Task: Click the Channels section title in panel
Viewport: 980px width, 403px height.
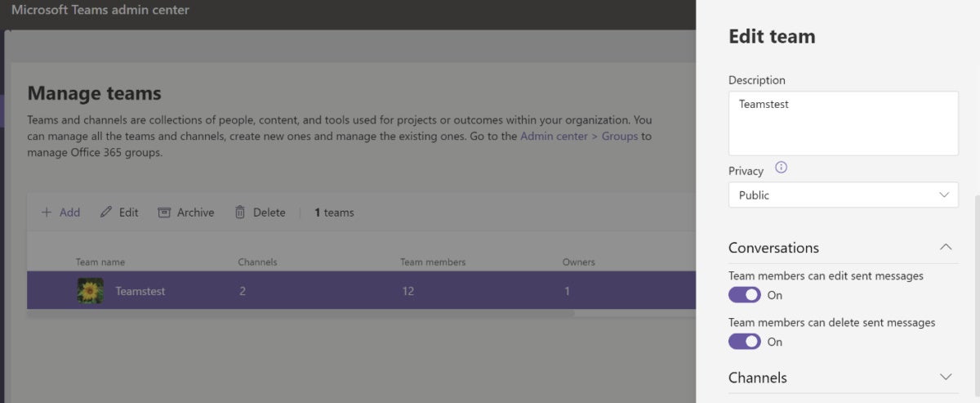Action: pyautogui.click(x=758, y=378)
